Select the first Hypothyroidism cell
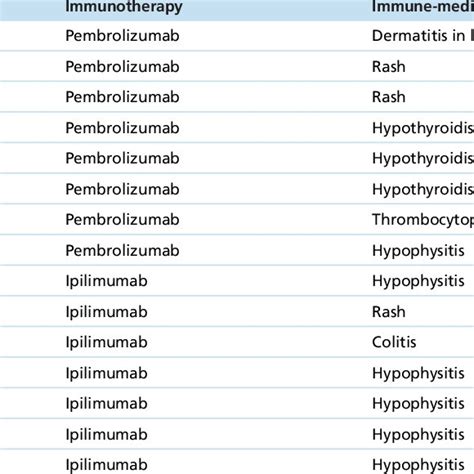This screenshot has width=474, height=474. coord(423,128)
